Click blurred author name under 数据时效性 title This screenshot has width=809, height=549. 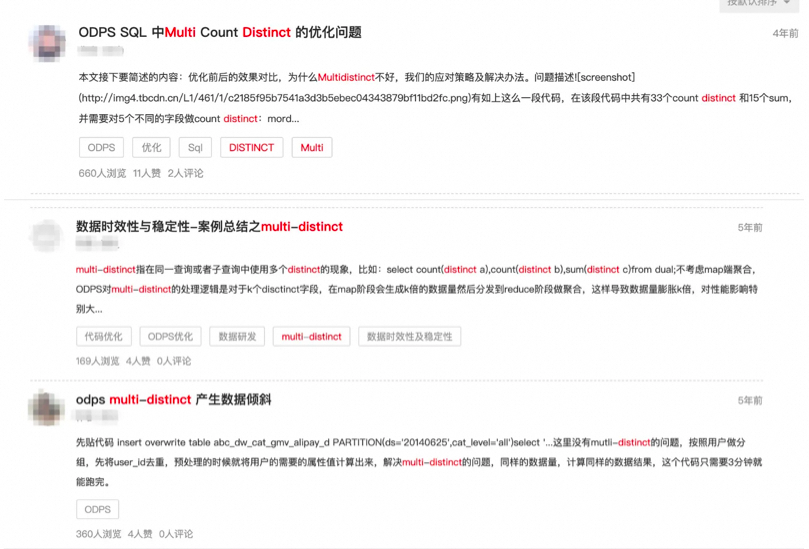(x=97, y=243)
